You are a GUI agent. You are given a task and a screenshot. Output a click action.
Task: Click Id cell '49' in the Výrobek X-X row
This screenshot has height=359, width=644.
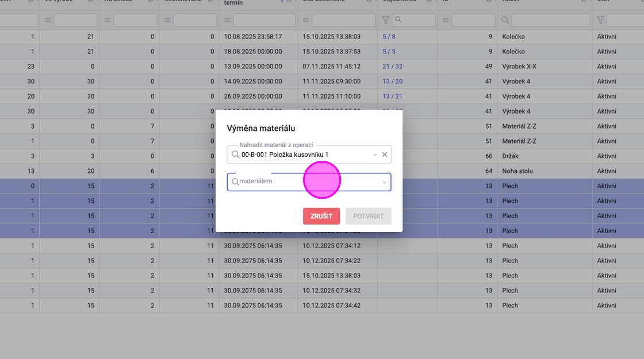click(x=488, y=67)
